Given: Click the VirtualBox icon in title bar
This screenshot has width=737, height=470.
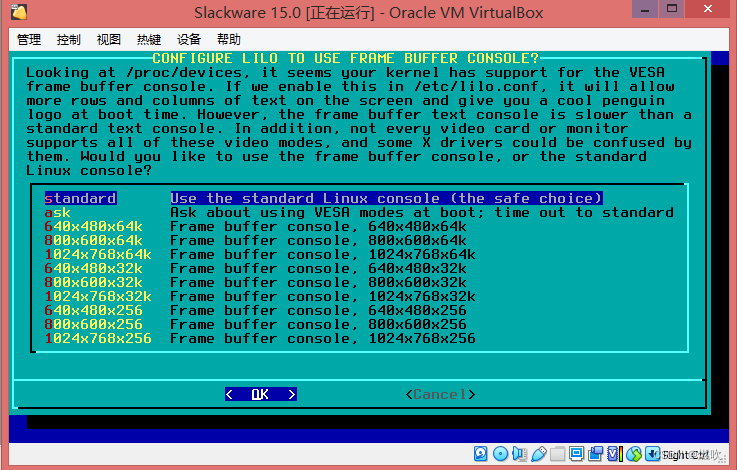Looking at the screenshot, I should pyautogui.click(x=19, y=12).
